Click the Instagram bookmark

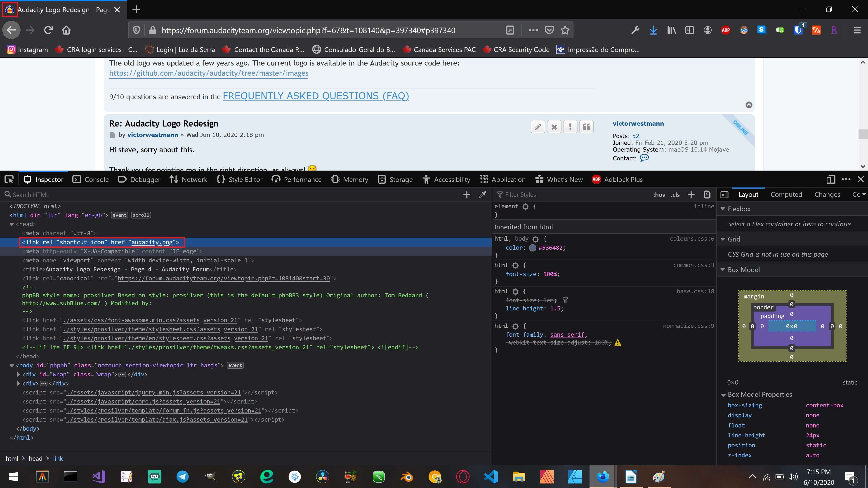(x=27, y=49)
